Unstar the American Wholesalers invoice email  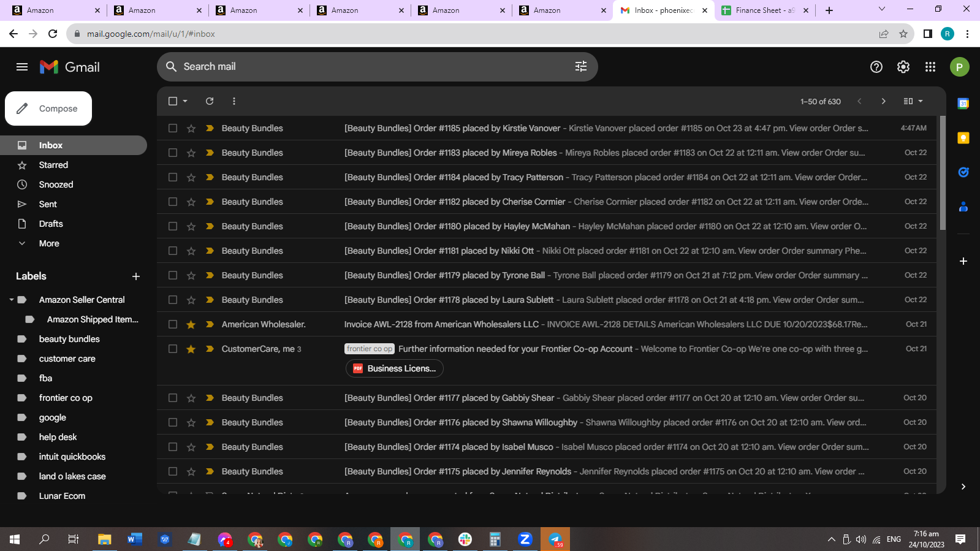coord(191,324)
